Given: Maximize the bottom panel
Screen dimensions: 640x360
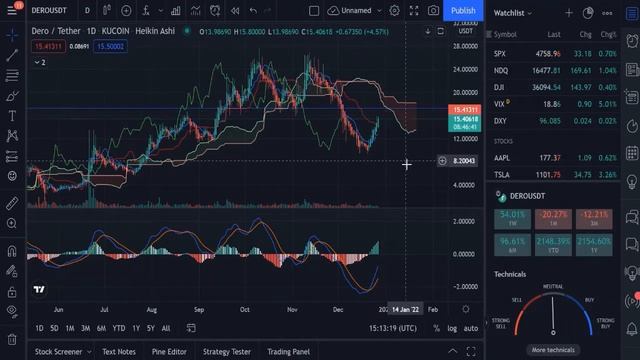Looking at the screenshot, I should pos(471,351).
